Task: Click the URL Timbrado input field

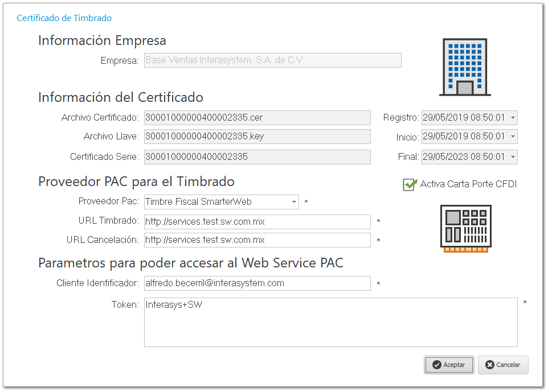Action: tap(257, 222)
